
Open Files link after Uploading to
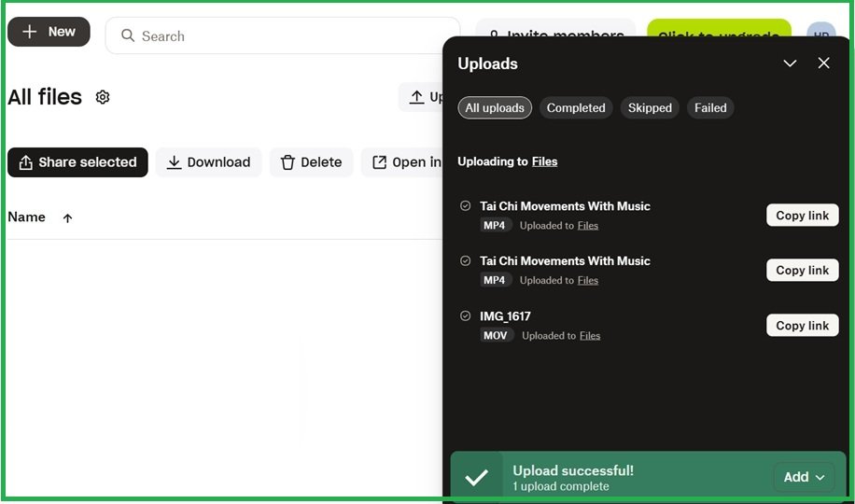544,161
